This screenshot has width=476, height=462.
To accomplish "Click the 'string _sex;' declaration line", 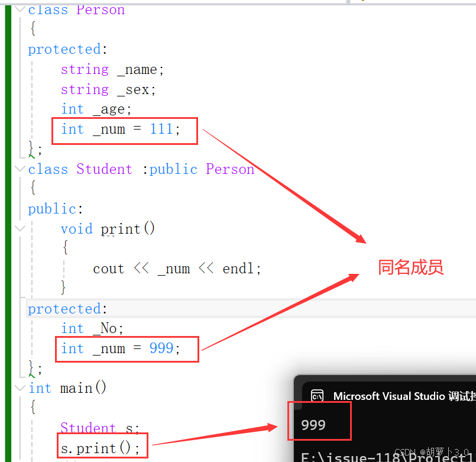I will tap(108, 89).
